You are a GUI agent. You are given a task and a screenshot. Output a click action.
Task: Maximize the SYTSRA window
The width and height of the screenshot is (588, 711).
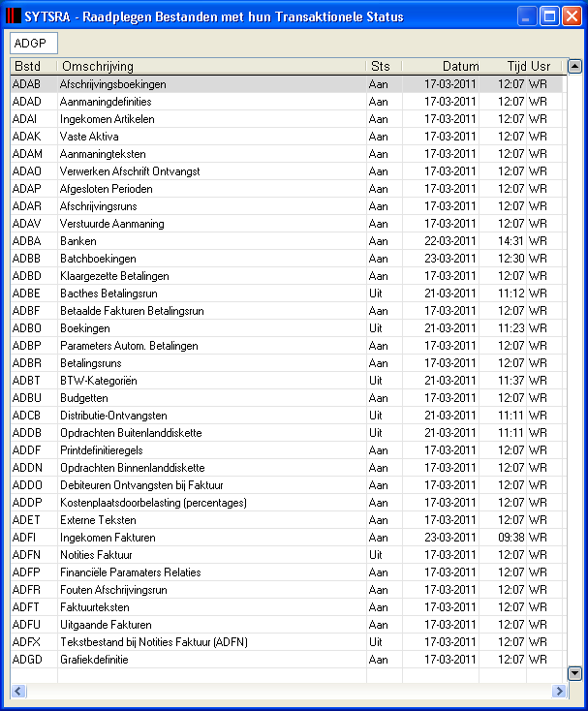coord(549,16)
